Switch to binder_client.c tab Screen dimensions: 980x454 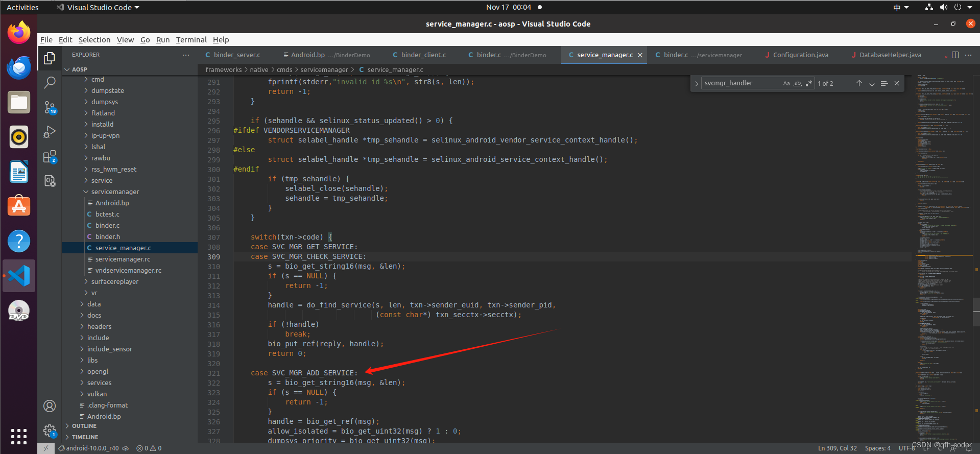point(423,55)
